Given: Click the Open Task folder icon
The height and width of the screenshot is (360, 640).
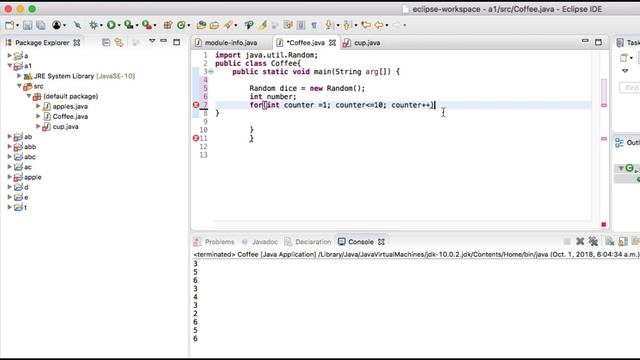Looking at the screenshot, I should click(x=214, y=25).
